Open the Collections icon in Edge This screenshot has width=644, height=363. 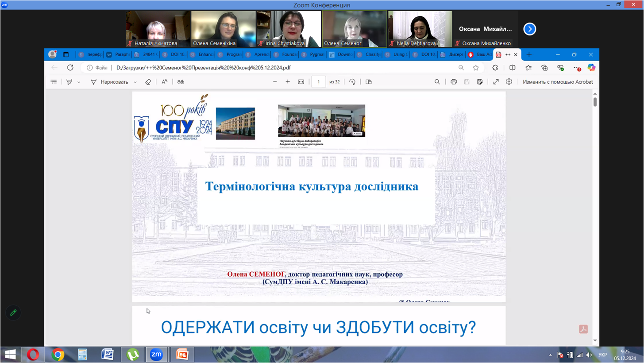pyautogui.click(x=544, y=68)
